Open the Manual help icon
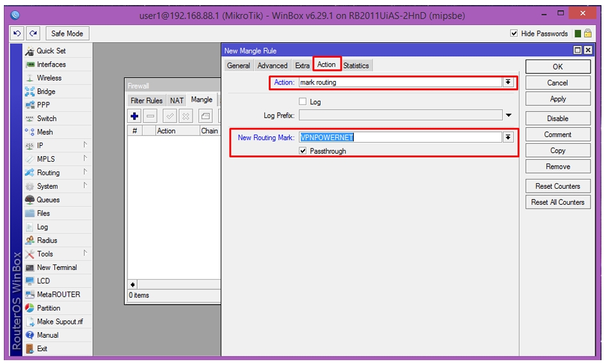The height and width of the screenshot is (364, 604). (x=29, y=335)
